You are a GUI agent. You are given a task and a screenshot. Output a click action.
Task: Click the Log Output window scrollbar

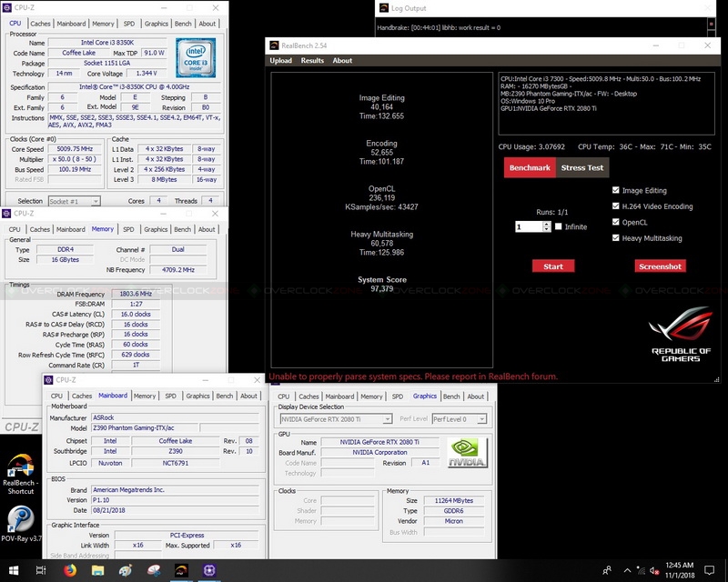click(x=711, y=27)
